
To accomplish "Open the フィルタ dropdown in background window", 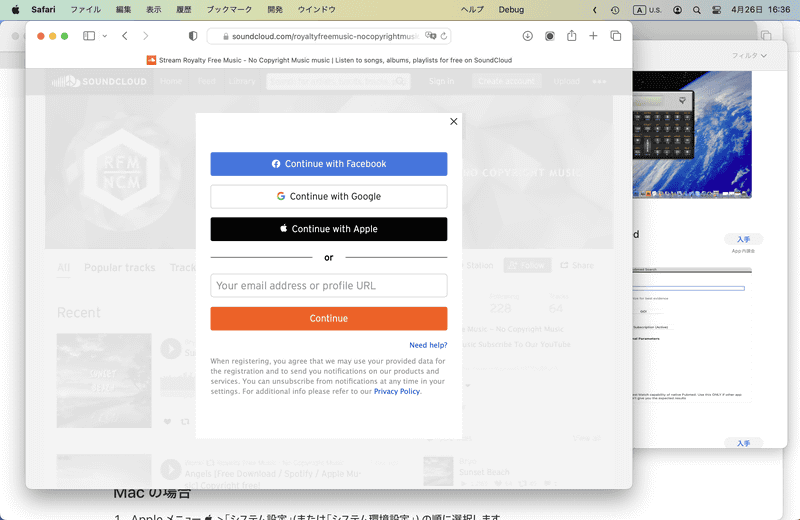I will click(749, 55).
